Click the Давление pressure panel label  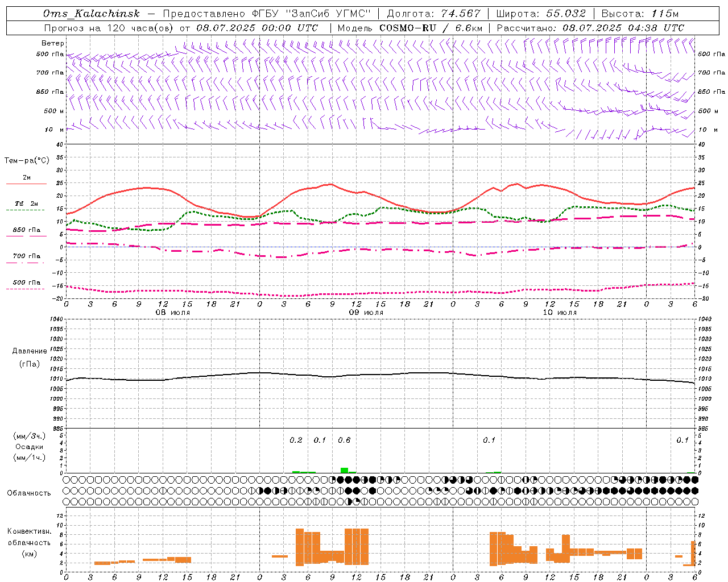click(x=30, y=351)
